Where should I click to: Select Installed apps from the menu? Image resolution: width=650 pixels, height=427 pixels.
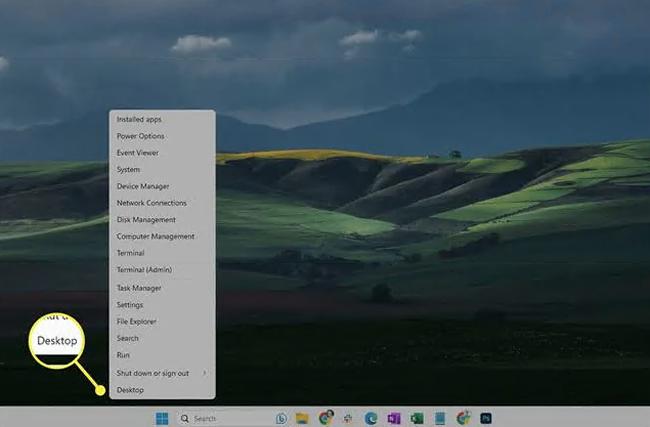click(x=139, y=119)
